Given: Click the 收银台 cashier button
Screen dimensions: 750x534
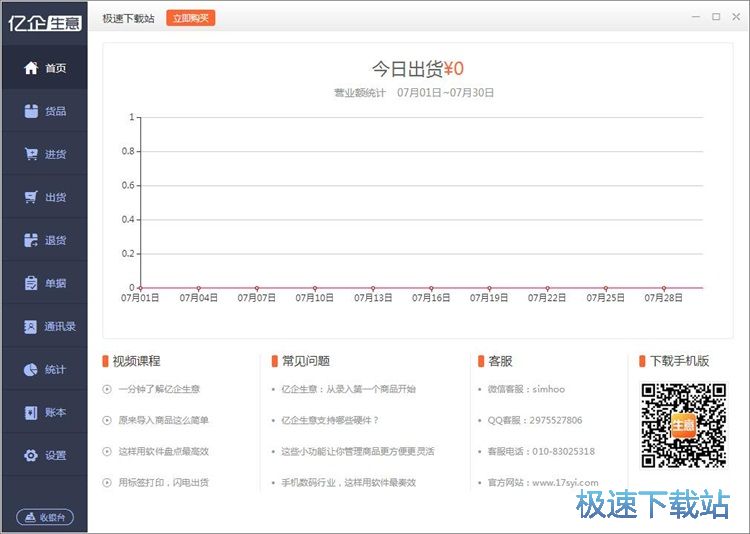Looking at the screenshot, I should [x=44, y=517].
